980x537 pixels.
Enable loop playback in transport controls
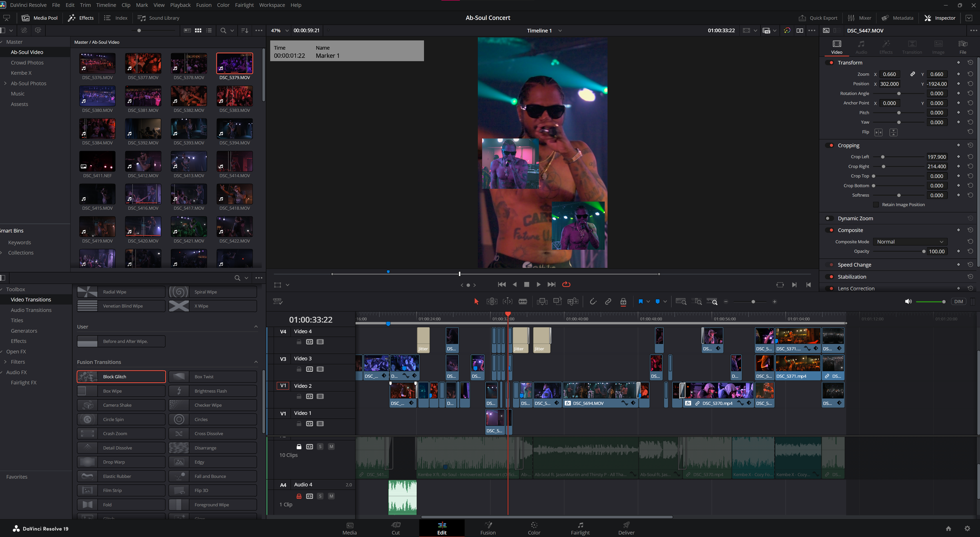(x=566, y=284)
